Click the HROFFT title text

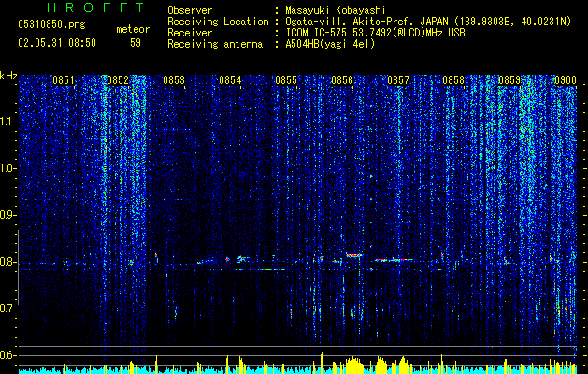[95, 7]
